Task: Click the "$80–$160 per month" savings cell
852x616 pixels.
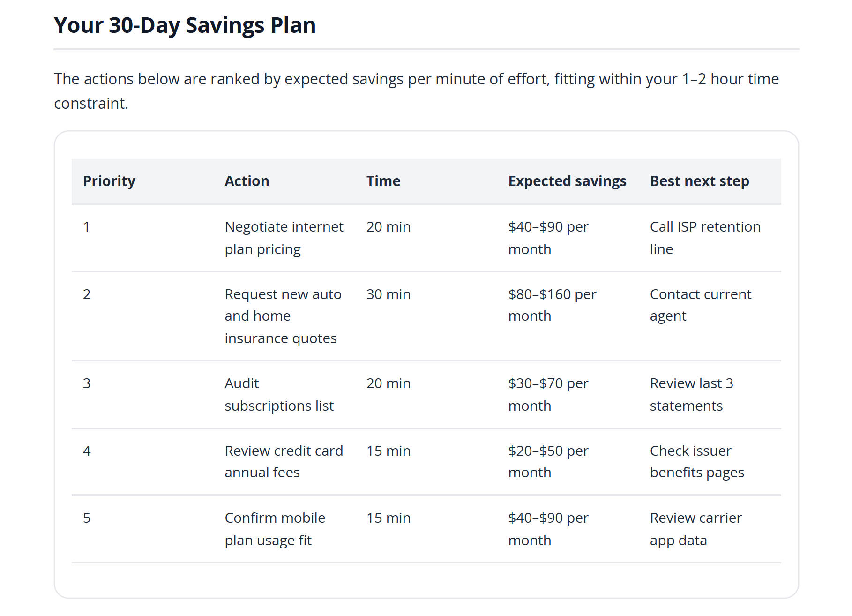Action: point(552,305)
